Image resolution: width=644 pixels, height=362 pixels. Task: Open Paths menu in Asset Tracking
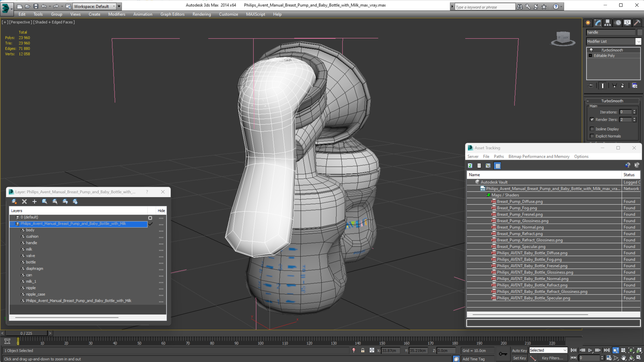point(498,156)
